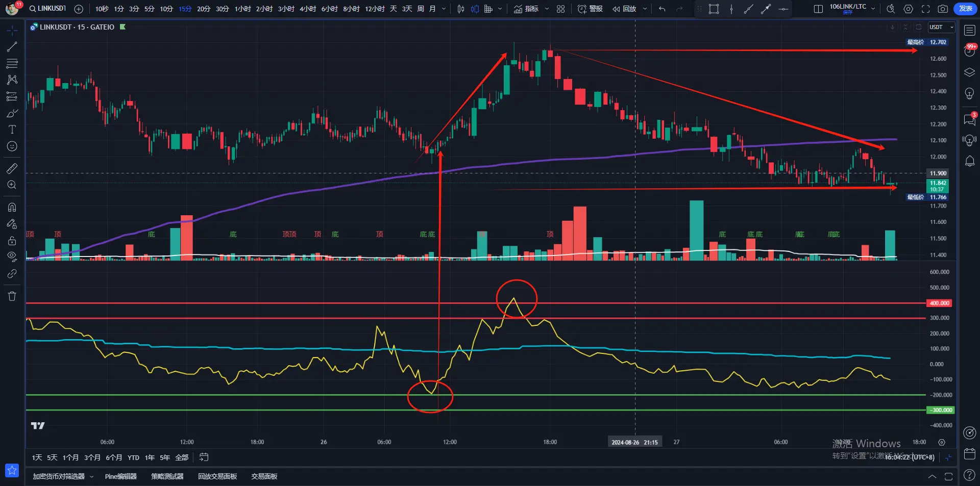This screenshot has height=486, width=980.
Task: Click the 发表 publish button
Action: [x=965, y=9]
